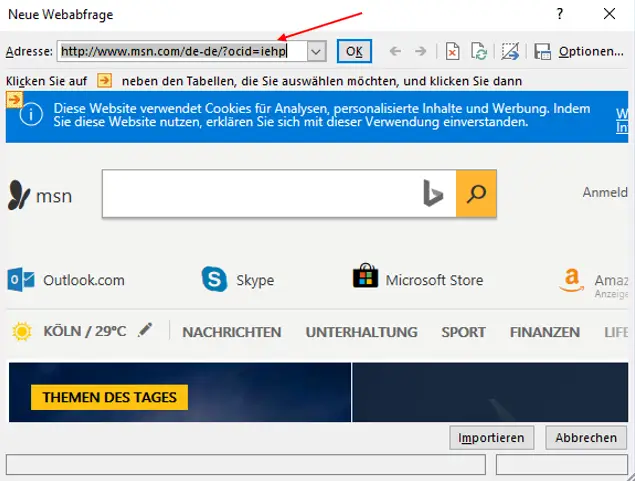Click inside the MSN search text field
The image size is (635, 481).
click(260, 194)
